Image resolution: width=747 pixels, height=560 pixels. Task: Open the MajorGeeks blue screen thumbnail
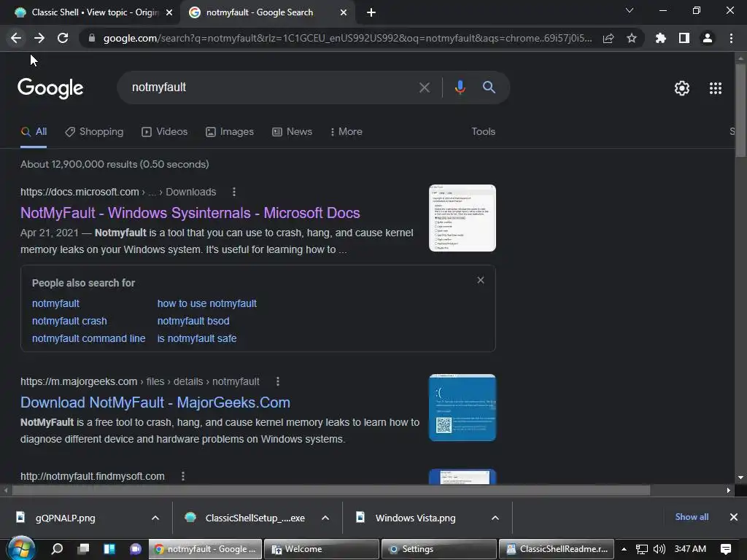pyautogui.click(x=462, y=408)
